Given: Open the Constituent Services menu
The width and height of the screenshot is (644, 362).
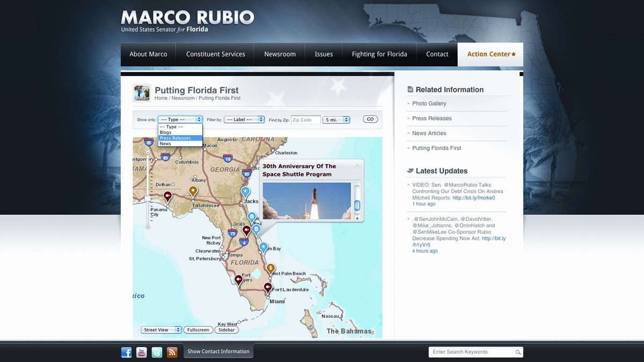Looking at the screenshot, I should 216,54.
